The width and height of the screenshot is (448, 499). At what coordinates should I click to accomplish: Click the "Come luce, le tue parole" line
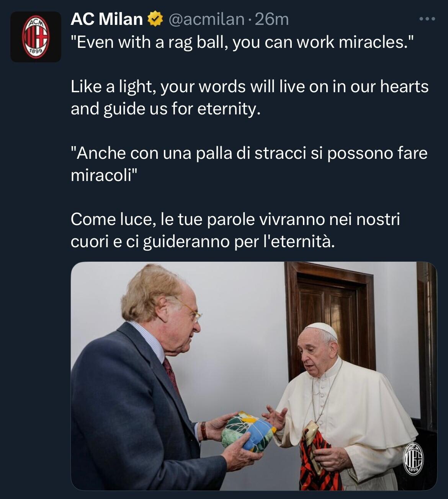(x=235, y=220)
